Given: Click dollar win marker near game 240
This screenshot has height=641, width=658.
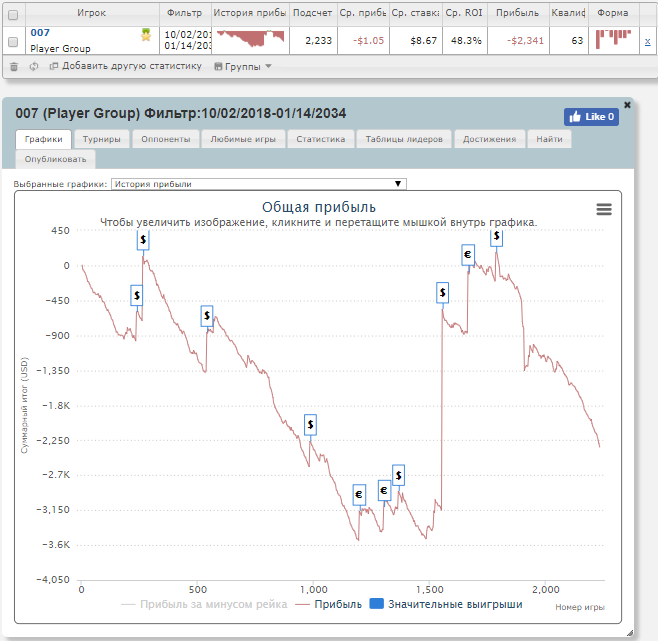Looking at the screenshot, I should coord(137,296).
